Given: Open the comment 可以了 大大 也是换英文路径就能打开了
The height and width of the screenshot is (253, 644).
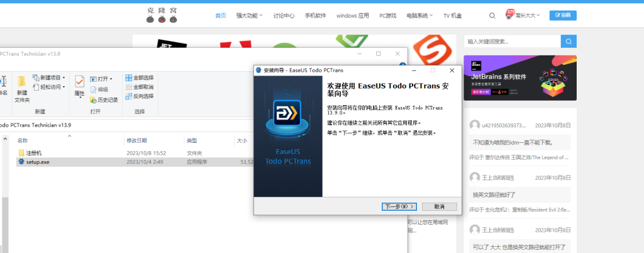Looking at the screenshot, I should click(x=519, y=247).
